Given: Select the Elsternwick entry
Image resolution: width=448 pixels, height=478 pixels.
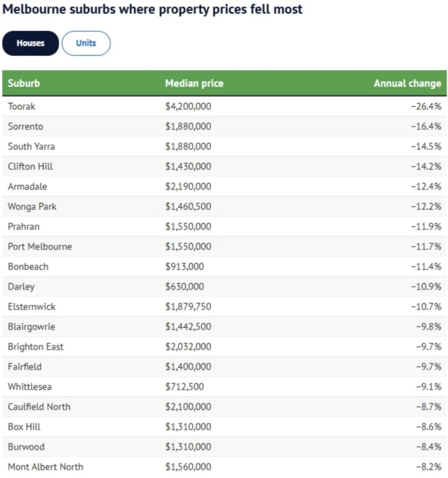Looking at the screenshot, I should [31, 306].
